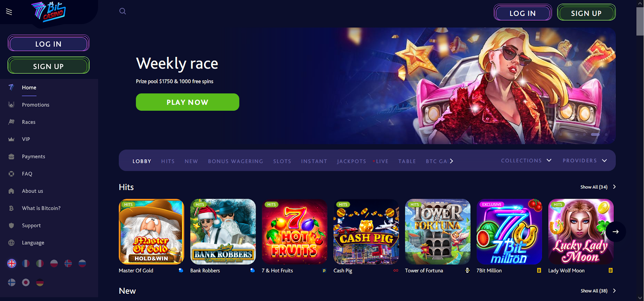This screenshot has height=301, width=644.
Task: Collapse sidebar with the hamburger menu icon
Action: click(x=9, y=12)
